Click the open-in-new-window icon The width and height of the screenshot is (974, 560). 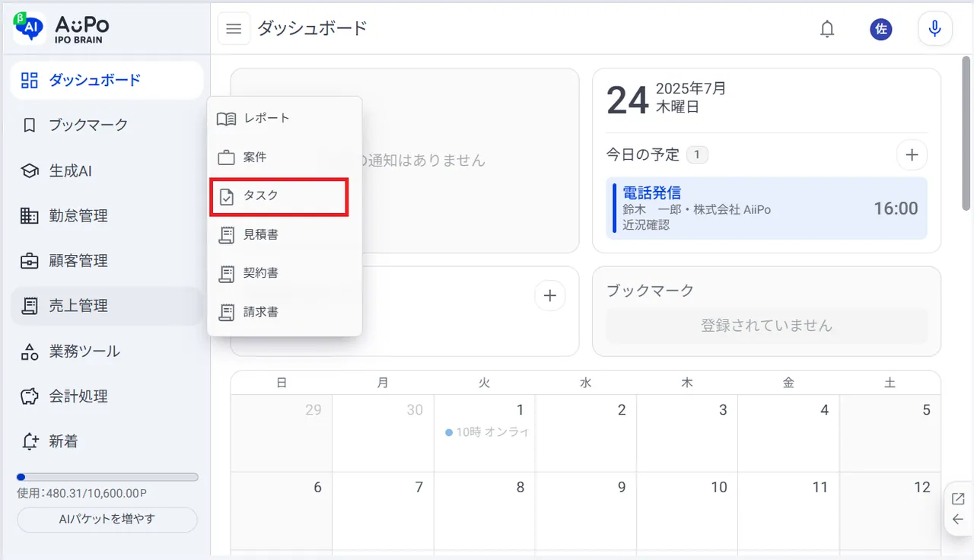coord(958,499)
